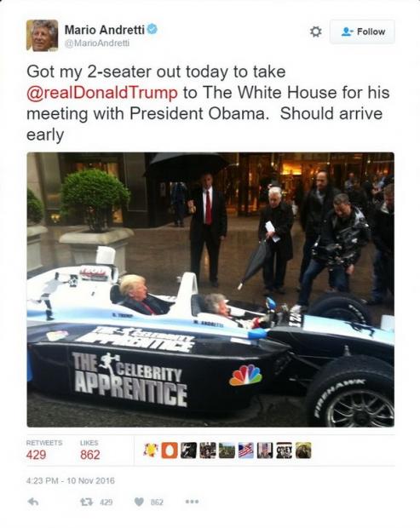This screenshot has width=420, height=528.
Task: Enlarge the race car photo
Action: click(x=210, y=290)
